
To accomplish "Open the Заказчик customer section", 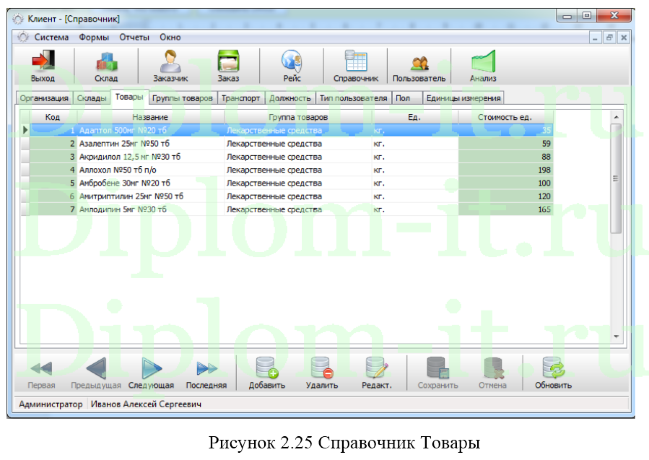I will click(x=169, y=65).
